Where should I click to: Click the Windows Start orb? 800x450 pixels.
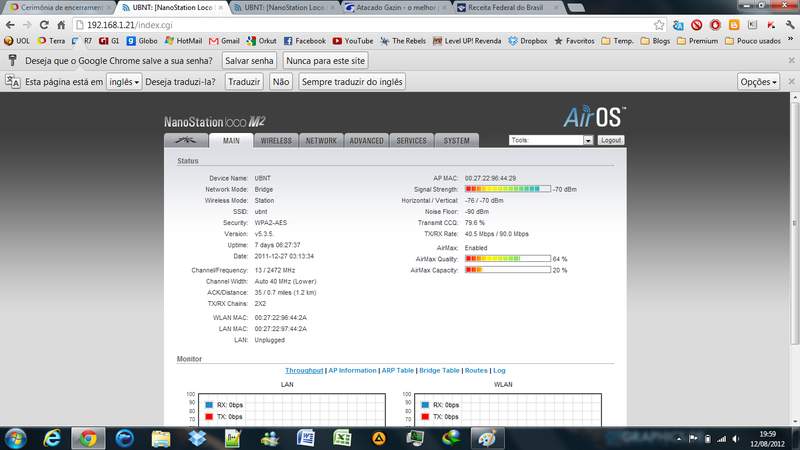click(x=15, y=438)
